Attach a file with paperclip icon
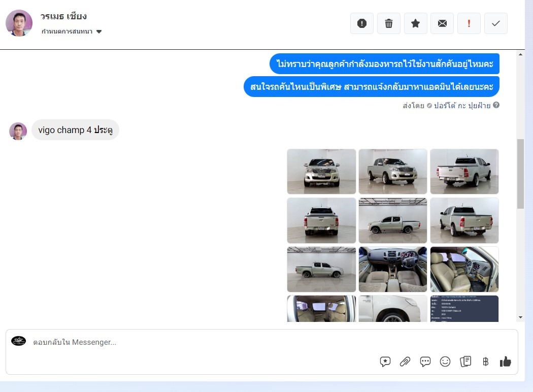 pyautogui.click(x=405, y=362)
